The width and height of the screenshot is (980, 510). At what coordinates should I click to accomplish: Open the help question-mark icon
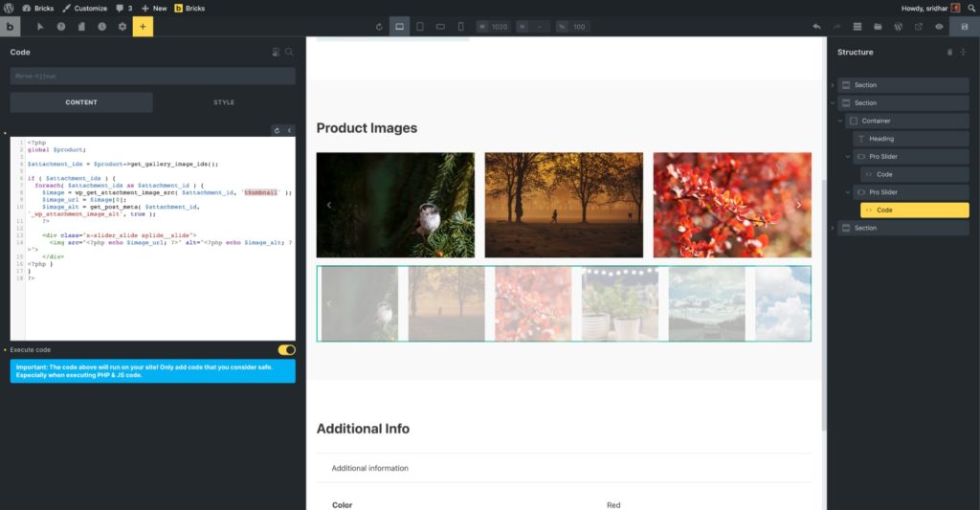click(61, 26)
